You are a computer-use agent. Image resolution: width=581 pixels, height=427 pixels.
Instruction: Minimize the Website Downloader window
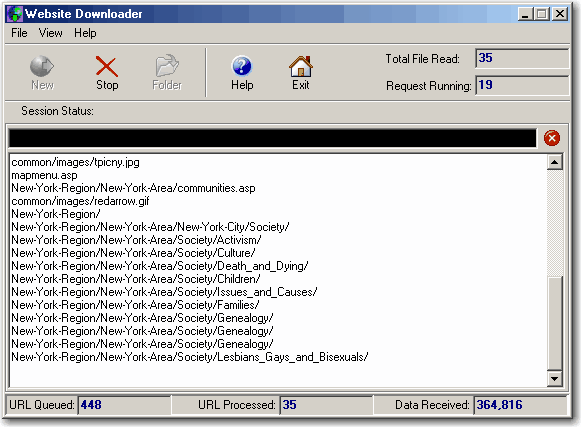(x=525, y=14)
